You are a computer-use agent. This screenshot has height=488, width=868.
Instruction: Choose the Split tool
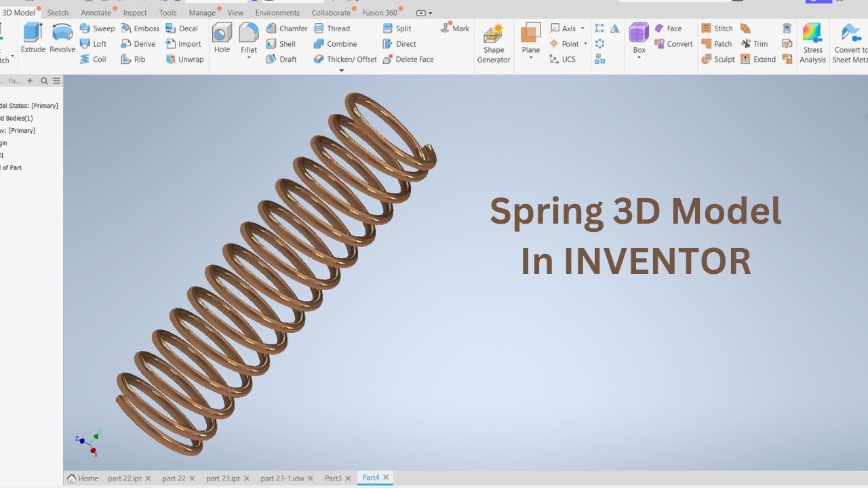(397, 28)
